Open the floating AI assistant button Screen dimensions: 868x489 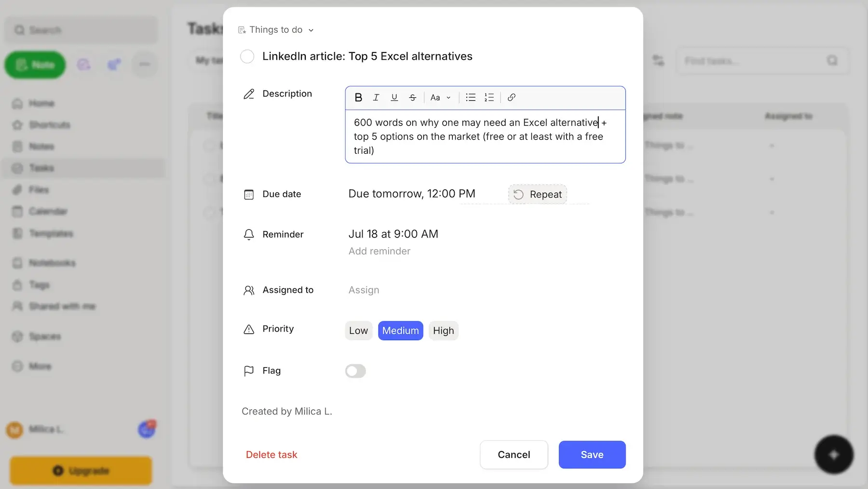pos(834,454)
